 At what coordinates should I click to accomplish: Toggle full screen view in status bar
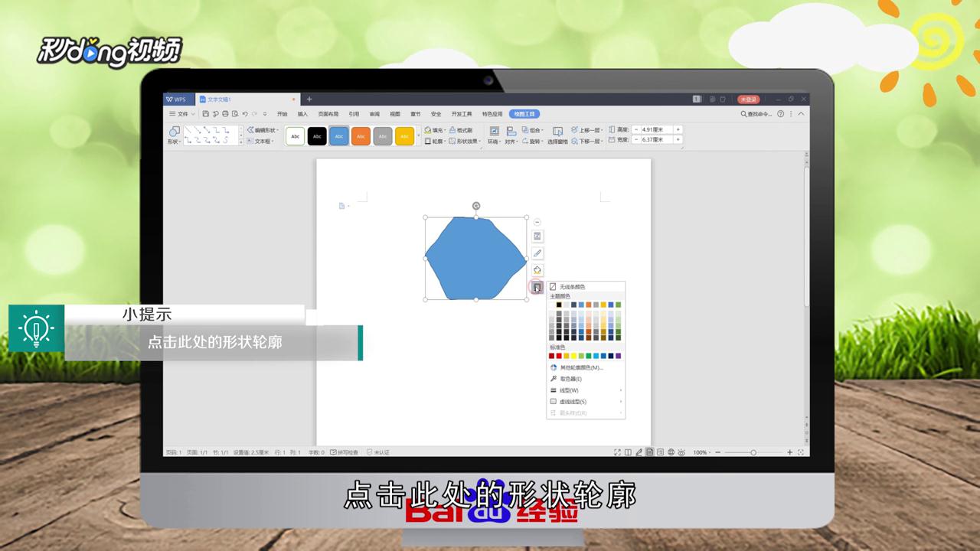point(616,452)
